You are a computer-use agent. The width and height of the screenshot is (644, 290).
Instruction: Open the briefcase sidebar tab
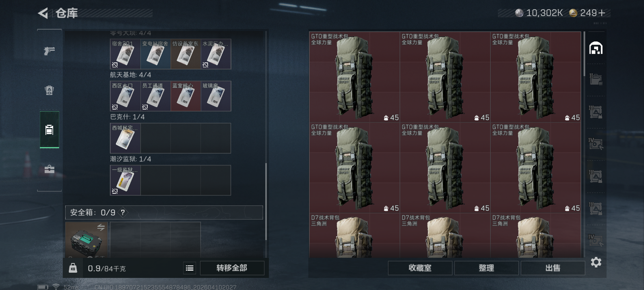click(x=49, y=169)
